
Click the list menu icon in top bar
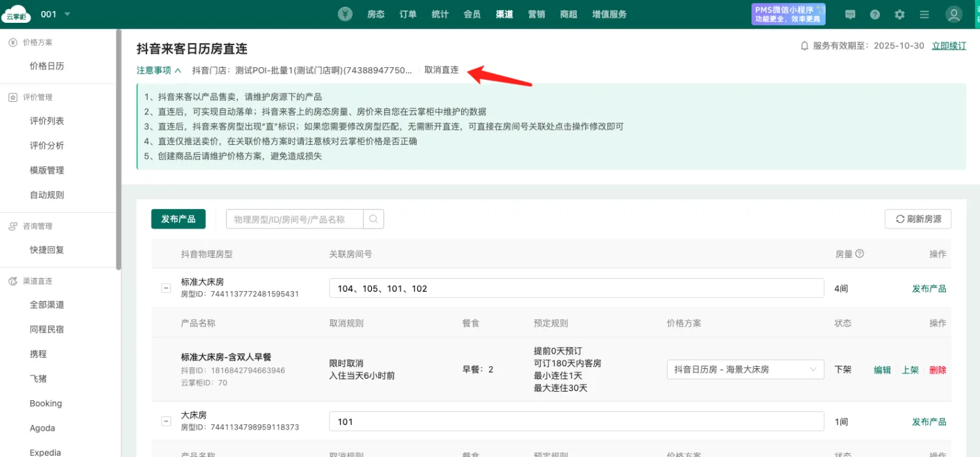924,14
